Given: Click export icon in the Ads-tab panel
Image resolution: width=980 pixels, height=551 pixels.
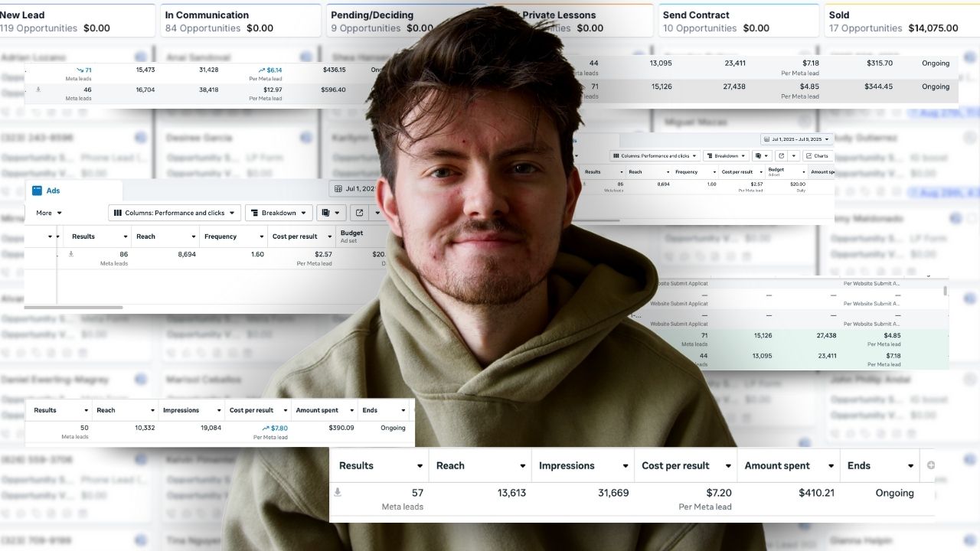Looking at the screenshot, I should point(360,213).
